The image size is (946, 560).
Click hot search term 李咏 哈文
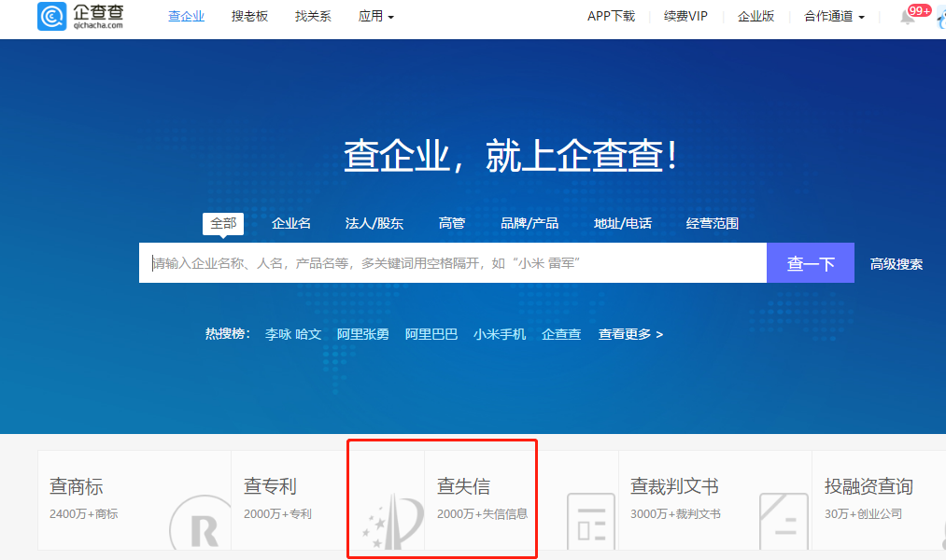point(293,334)
